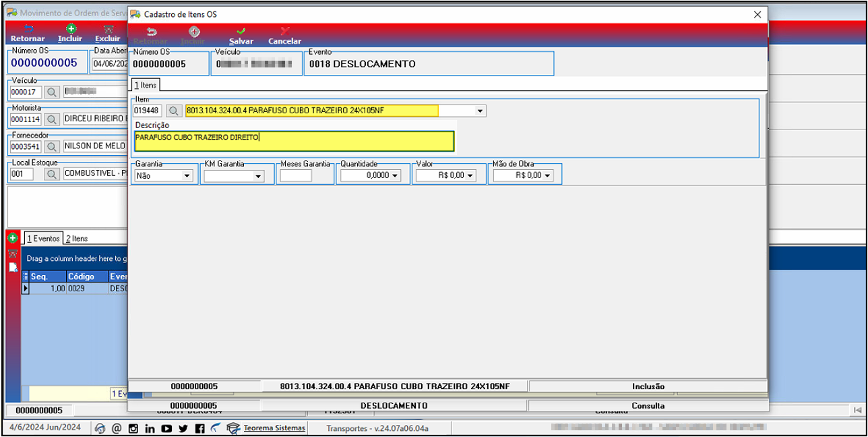Open the Instagram icon in the status bar
This screenshot has width=868, height=437.
(x=133, y=428)
